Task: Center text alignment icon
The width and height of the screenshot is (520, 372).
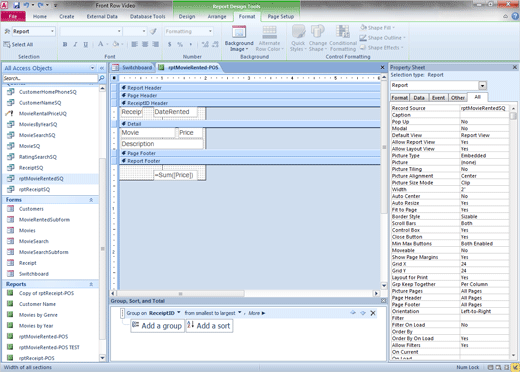Action: click(145, 44)
